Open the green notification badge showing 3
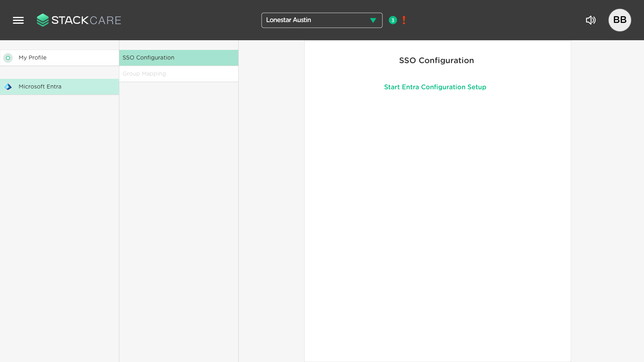644x362 pixels. point(393,20)
